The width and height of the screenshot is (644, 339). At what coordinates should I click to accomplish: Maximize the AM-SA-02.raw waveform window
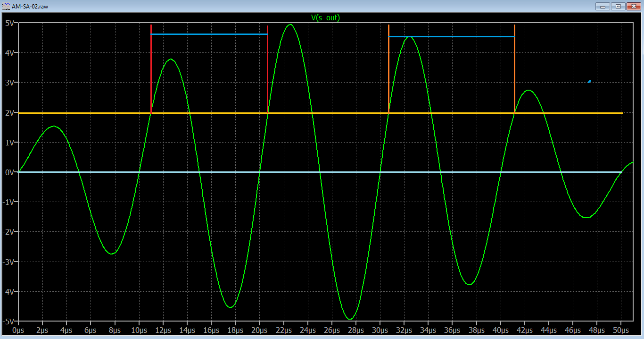[x=618, y=6]
